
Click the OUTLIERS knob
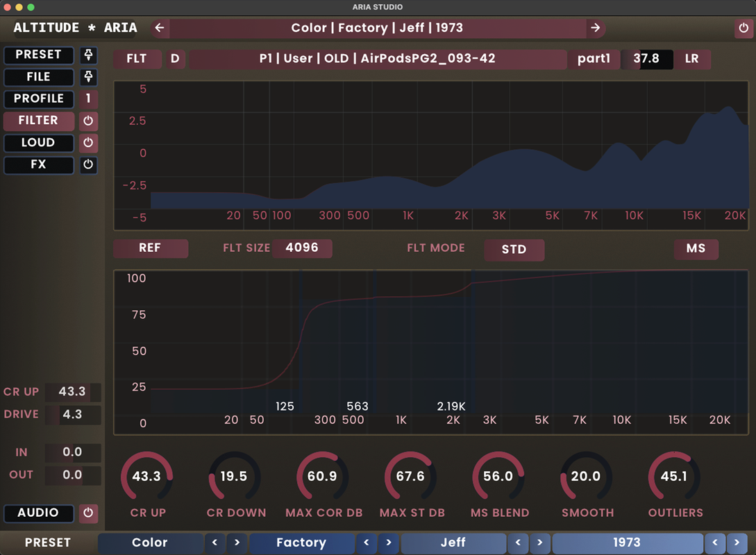coord(674,477)
